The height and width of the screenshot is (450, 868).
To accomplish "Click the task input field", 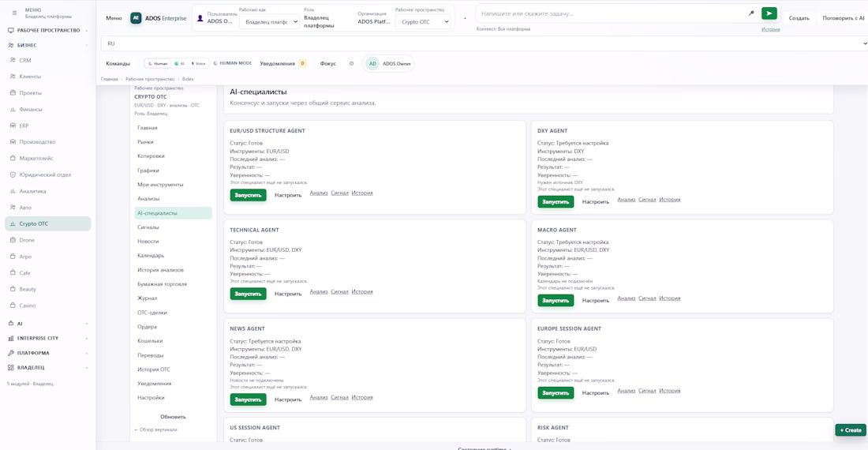I will click(612, 13).
